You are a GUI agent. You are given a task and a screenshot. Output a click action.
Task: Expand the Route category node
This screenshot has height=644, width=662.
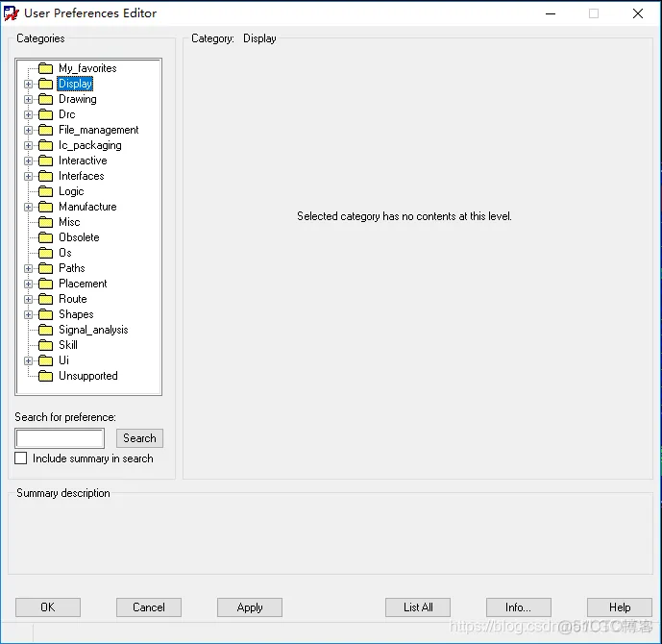[x=28, y=299]
